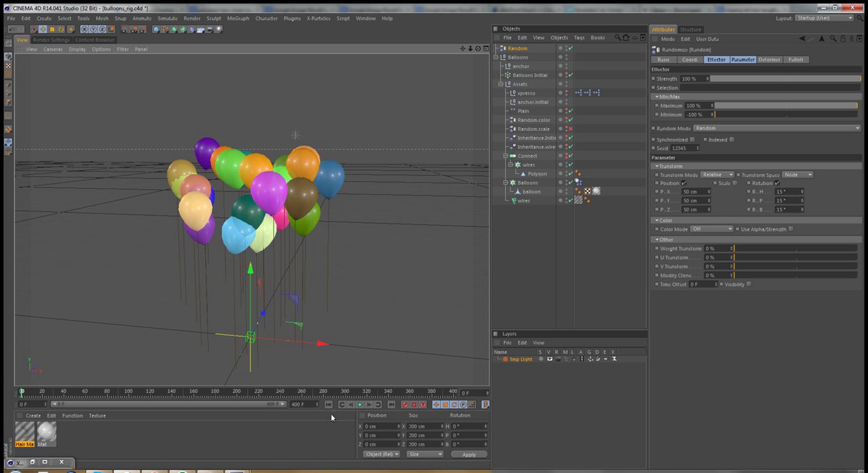Click the green Play button
This screenshot has height=473, width=868.
click(360, 404)
